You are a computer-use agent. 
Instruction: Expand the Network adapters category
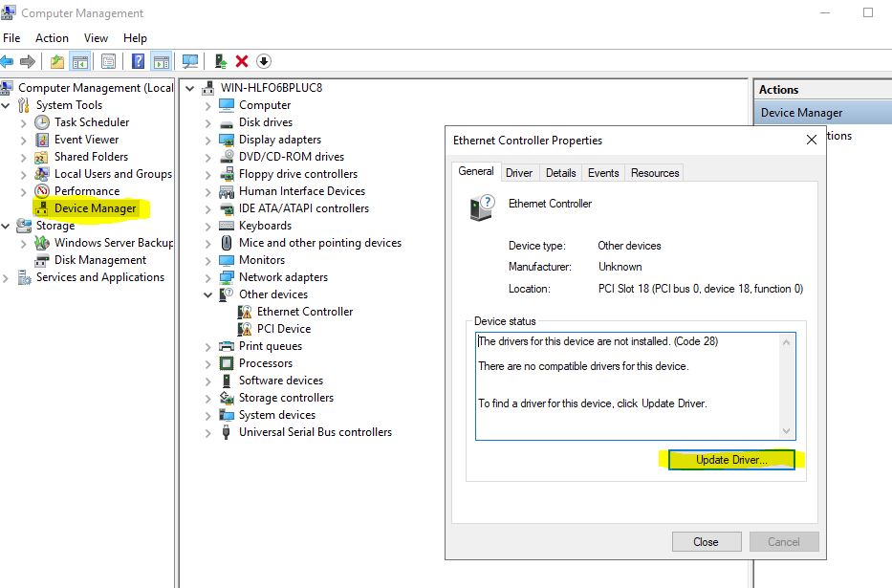[208, 278]
